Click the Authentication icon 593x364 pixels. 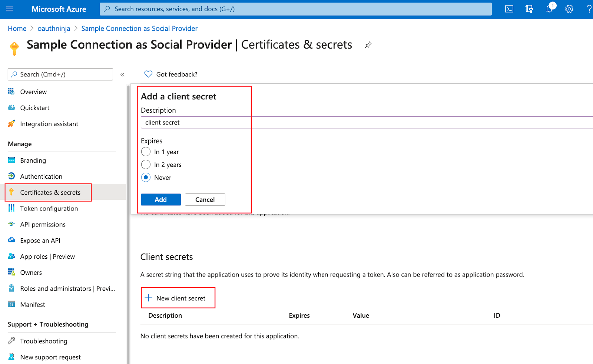pyautogui.click(x=11, y=176)
